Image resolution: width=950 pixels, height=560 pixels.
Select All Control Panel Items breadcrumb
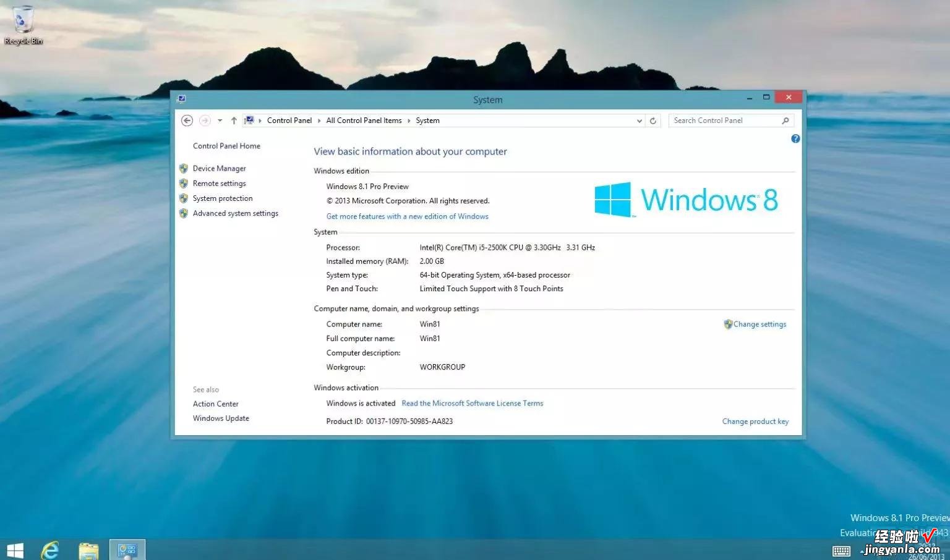(364, 121)
